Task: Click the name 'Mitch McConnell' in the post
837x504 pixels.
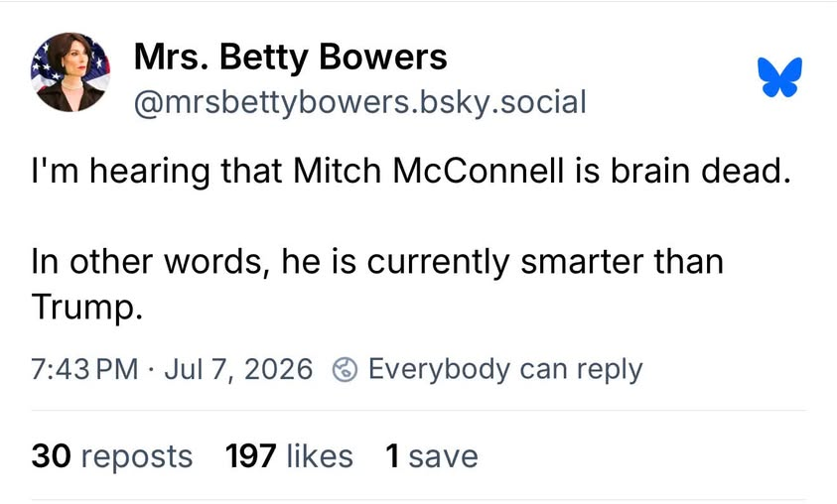Action: (429, 171)
